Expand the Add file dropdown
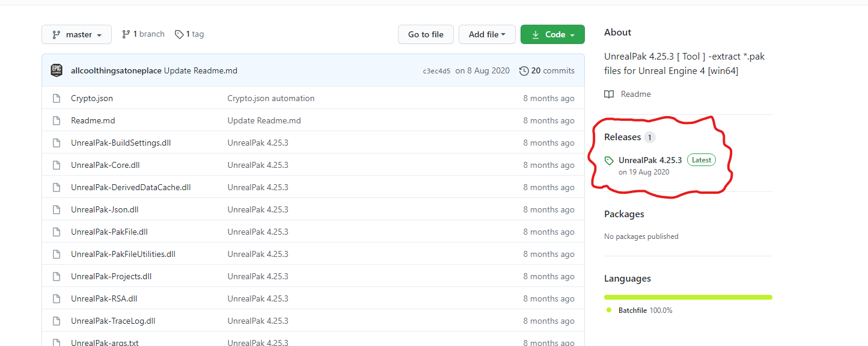Screen dimensions: 868x346 (487, 34)
